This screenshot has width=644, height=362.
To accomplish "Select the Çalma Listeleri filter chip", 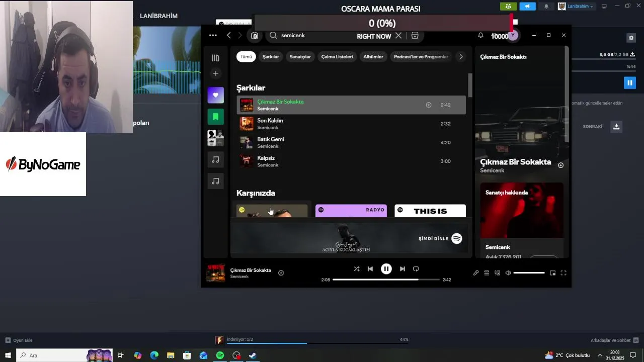I will pyautogui.click(x=337, y=57).
